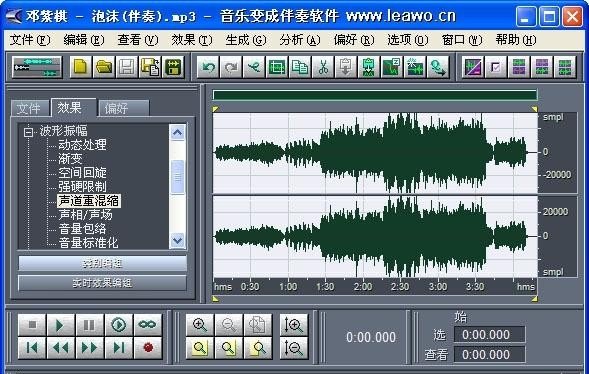Screen dimensions: 589x374
Task: Click the film strip video icon in toolbar
Action: pyautogui.click(x=173, y=67)
